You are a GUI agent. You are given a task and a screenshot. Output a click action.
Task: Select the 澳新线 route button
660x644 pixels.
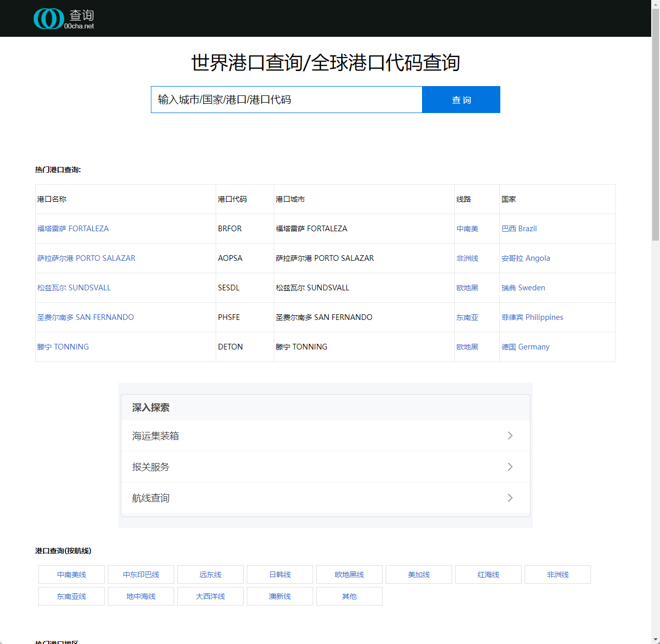click(279, 596)
